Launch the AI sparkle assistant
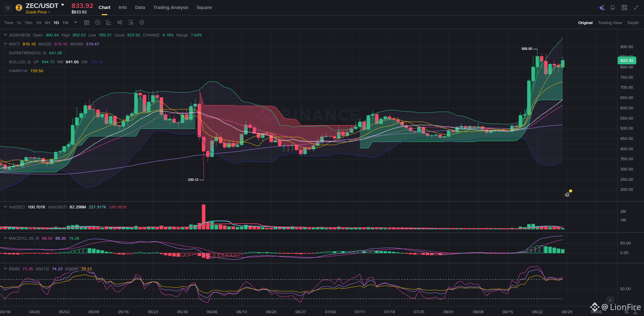 [602, 8]
